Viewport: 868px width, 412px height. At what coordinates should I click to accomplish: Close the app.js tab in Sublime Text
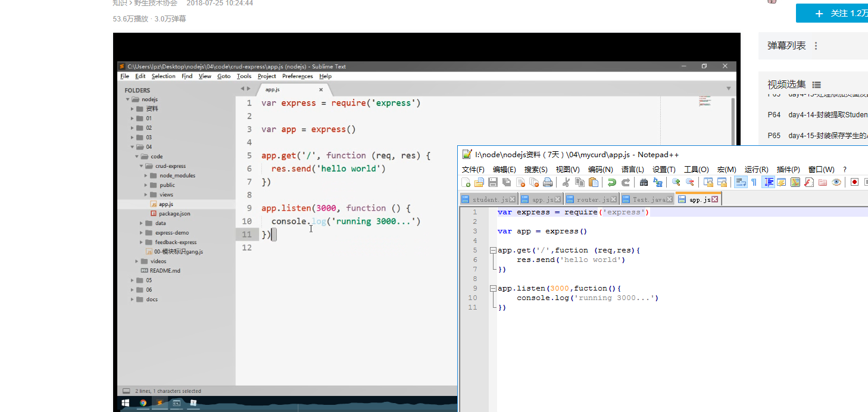(321, 89)
